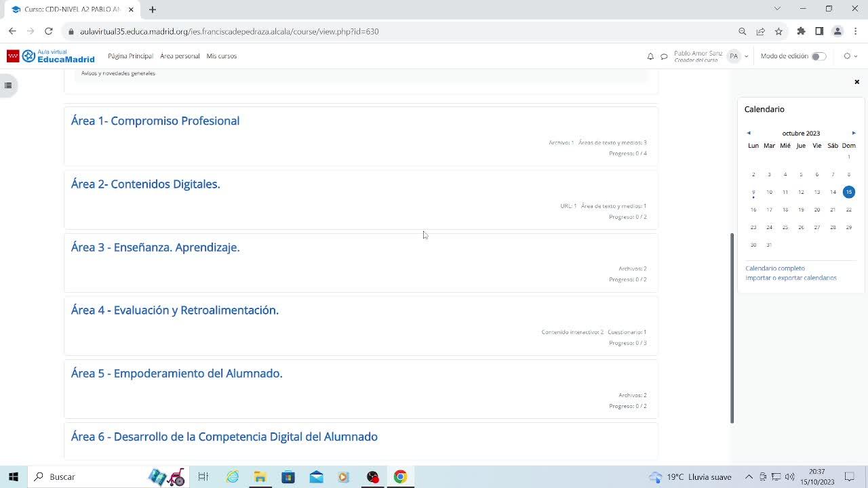Close the Curso CDD-NIVEL A2 tab

(131, 9)
